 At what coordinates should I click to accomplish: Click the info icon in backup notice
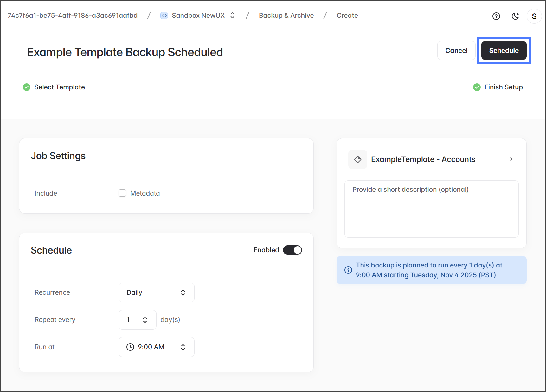pos(348,270)
